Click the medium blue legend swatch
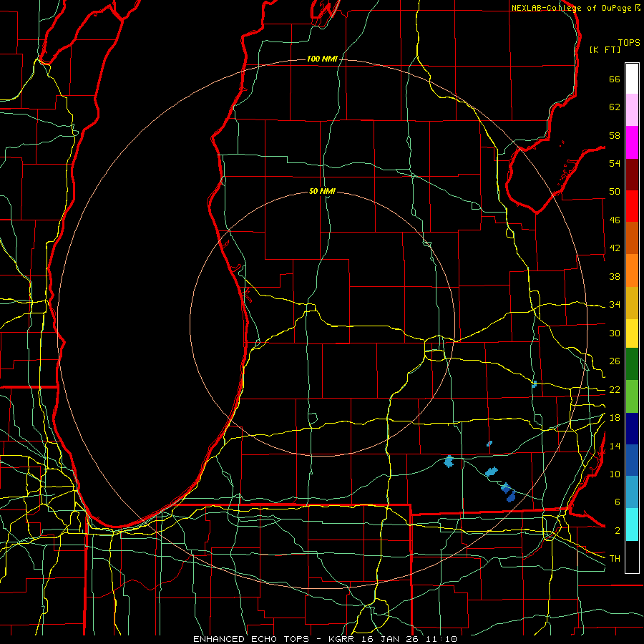 (632, 460)
